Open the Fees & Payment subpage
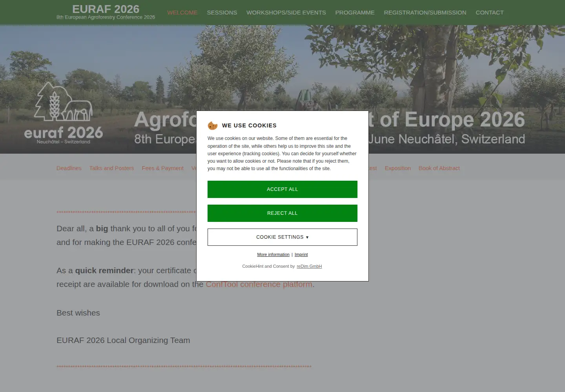The image size is (565, 392). click(x=163, y=168)
